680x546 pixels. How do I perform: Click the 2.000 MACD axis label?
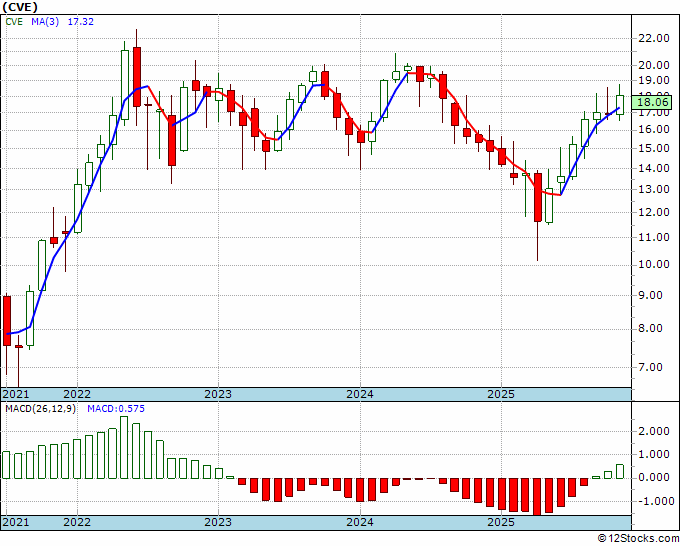coord(654,432)
